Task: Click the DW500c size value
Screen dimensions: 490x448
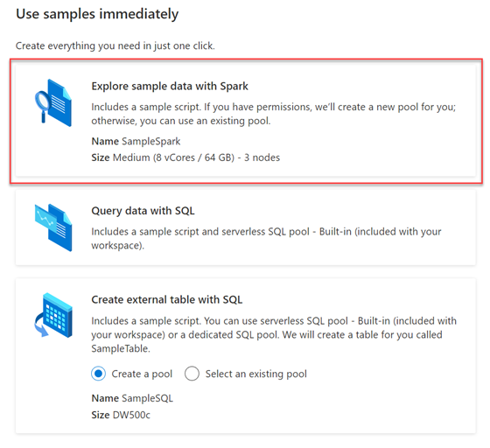Action: (x=131, y=415)
